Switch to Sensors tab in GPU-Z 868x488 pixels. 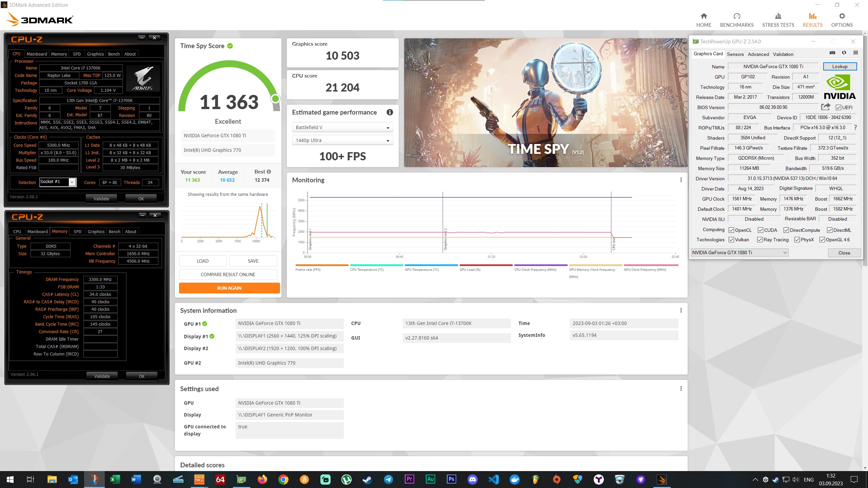[735, 54]
